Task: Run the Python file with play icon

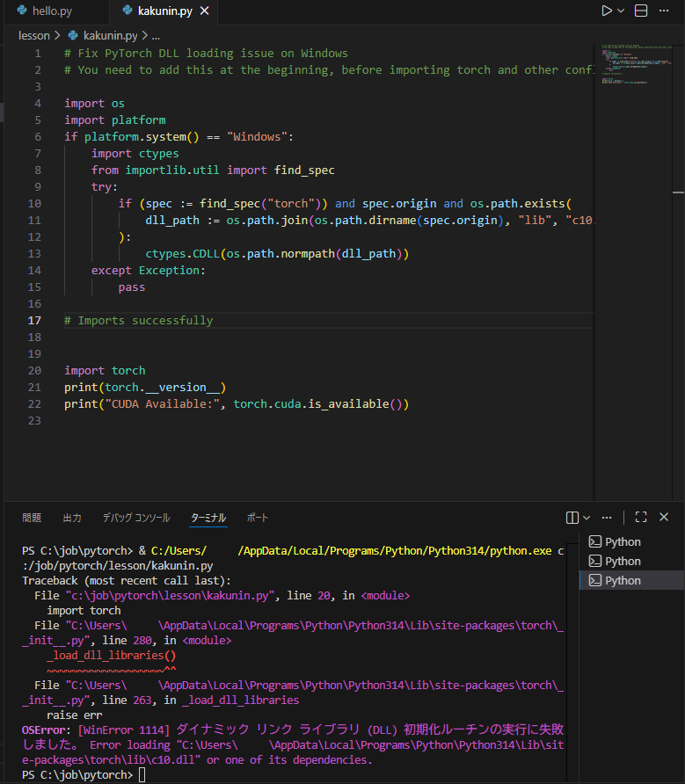Action: coord(607,11)
